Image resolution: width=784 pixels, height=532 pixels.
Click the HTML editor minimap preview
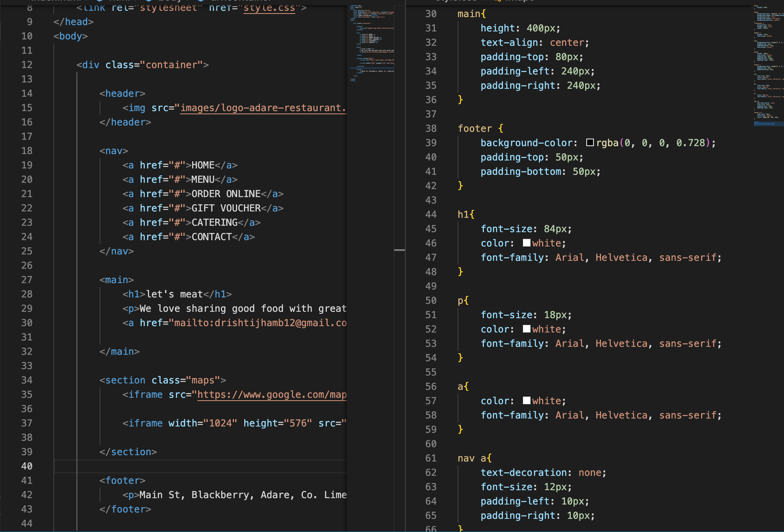(x=371, y=44)
